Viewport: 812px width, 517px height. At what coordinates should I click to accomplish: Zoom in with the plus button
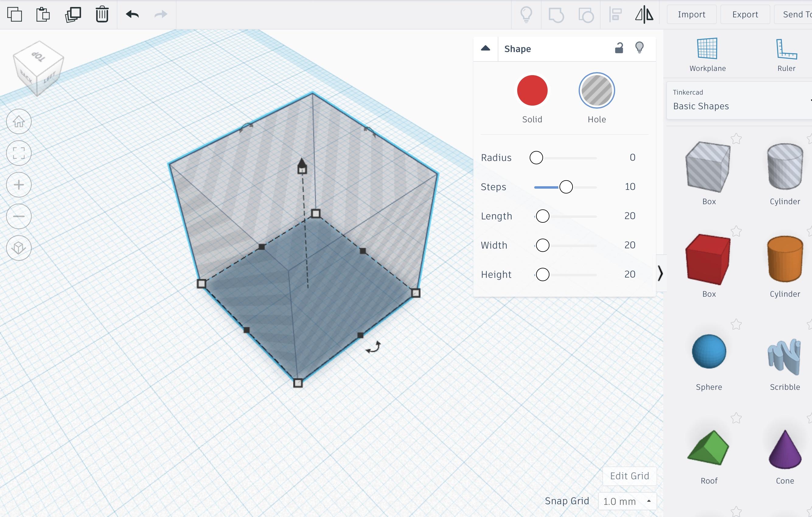[x=19, y=185]
